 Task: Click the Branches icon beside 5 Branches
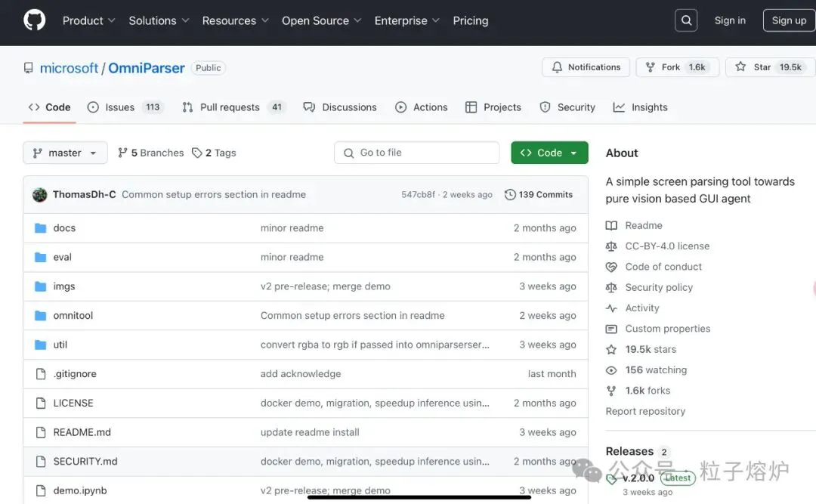(123, 153)
